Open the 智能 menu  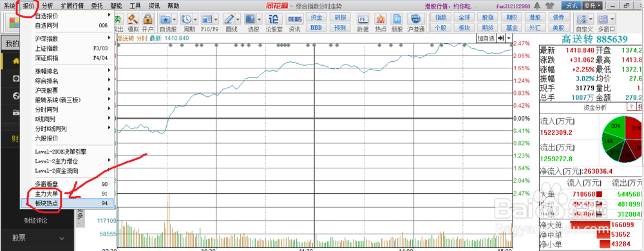click(116, 6)
